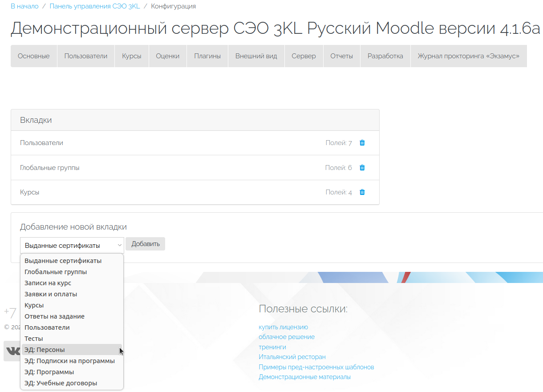Select Записи на курс option

pos(72,283)
